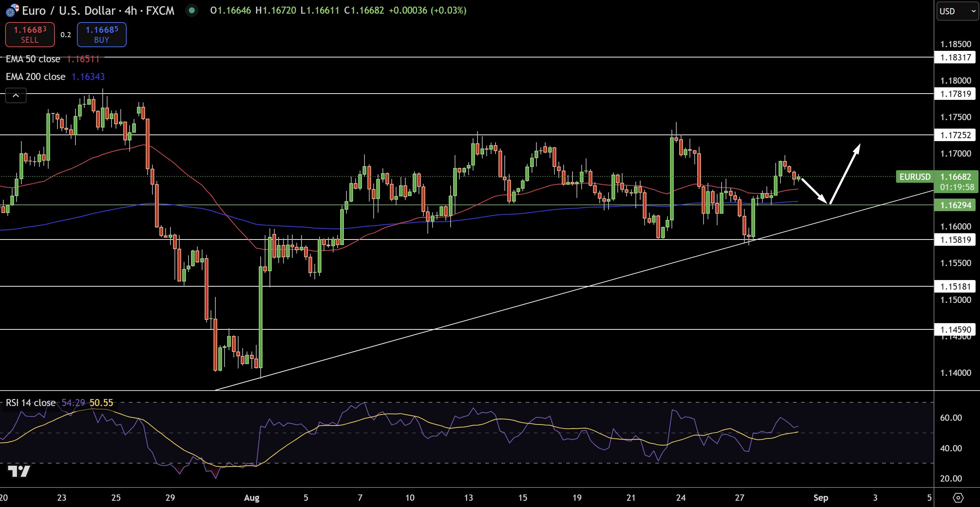Image resolution: width=980 pixels, height=507 pixels.
Task: Click the green market status dot beside the title
Action: [191, 11]
